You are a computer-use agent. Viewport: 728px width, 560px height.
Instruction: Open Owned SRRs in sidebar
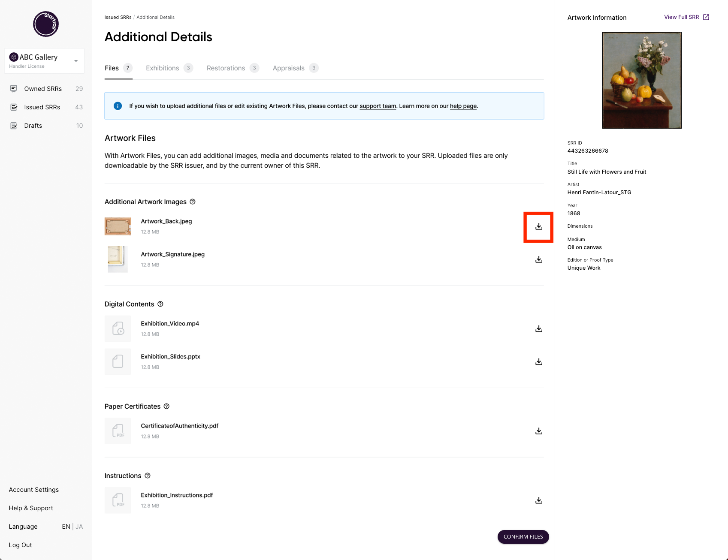coord(46,89)
